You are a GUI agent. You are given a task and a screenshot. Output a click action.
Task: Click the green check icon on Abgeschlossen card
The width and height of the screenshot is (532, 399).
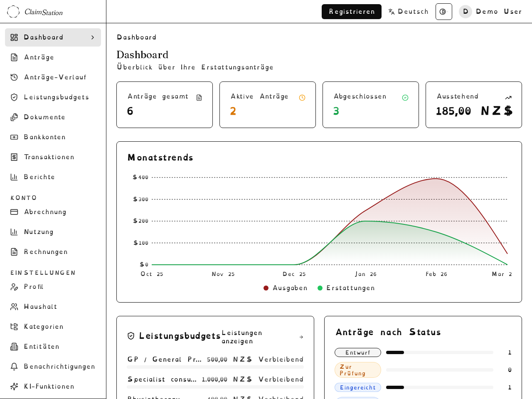(x=405, y=98)
